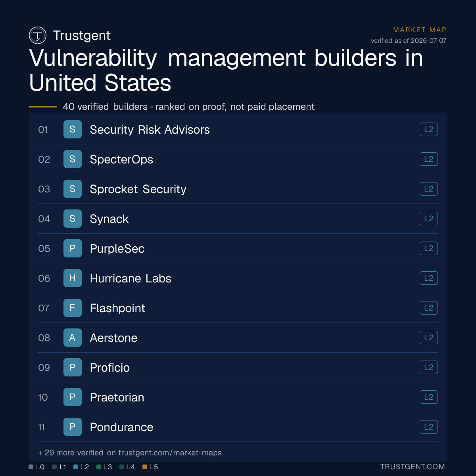The width and height of the screenshot is (476, 476).
Task: Click the P avatar beside PurpleSec
Action: coord(73,248)
